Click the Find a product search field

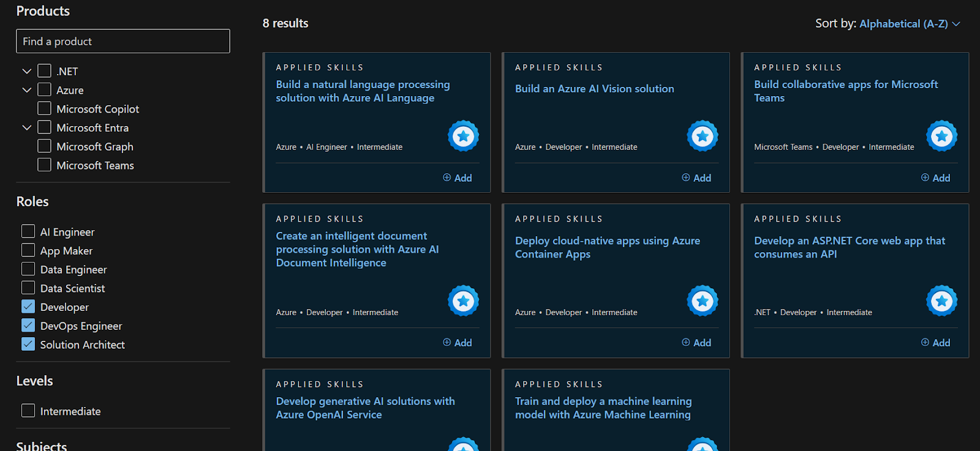(x=123, y=41)
